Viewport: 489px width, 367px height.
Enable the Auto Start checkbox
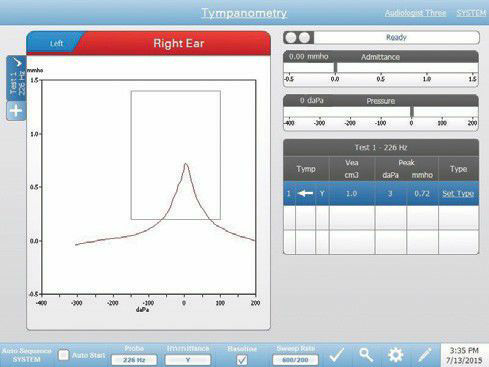pos(63,355)
